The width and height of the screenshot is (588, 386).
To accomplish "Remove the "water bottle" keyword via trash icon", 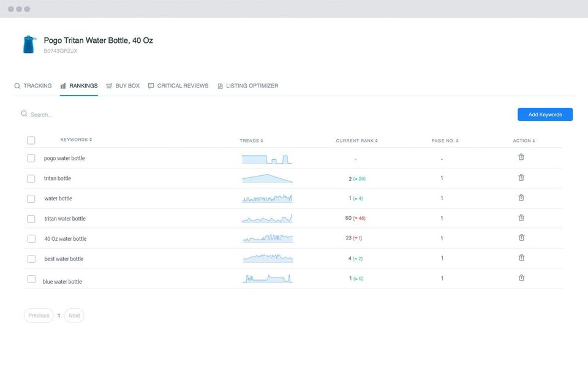I will click(x=521, y=198).
